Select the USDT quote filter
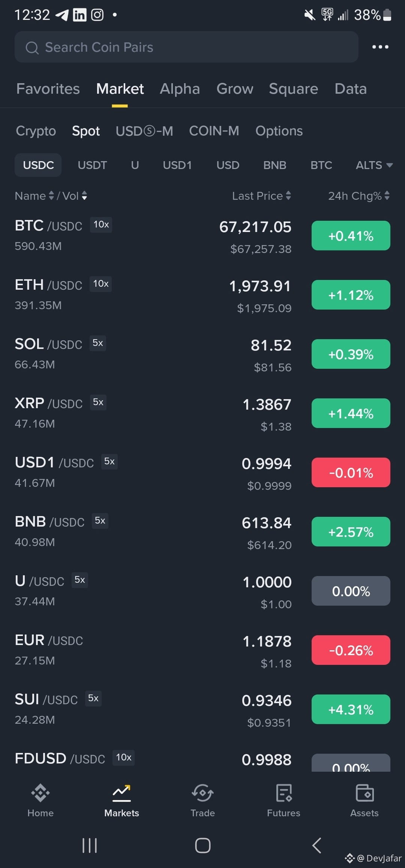 click(92, 165)
